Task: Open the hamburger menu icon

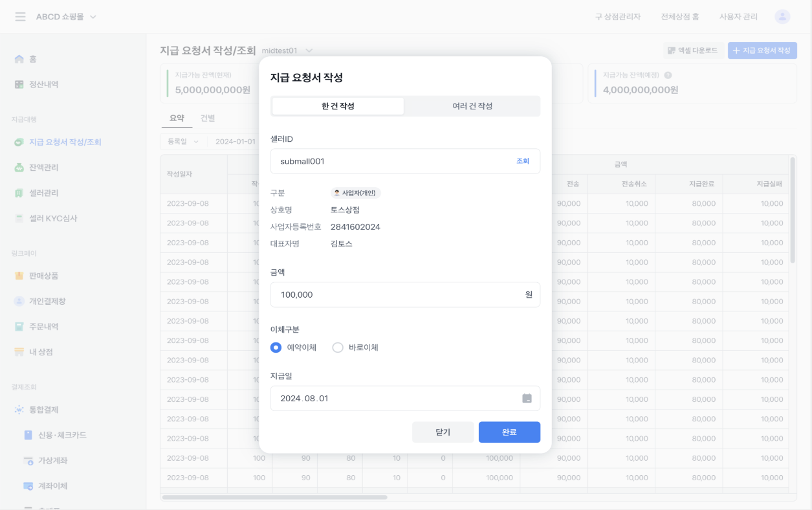Action: coord(20,17)
